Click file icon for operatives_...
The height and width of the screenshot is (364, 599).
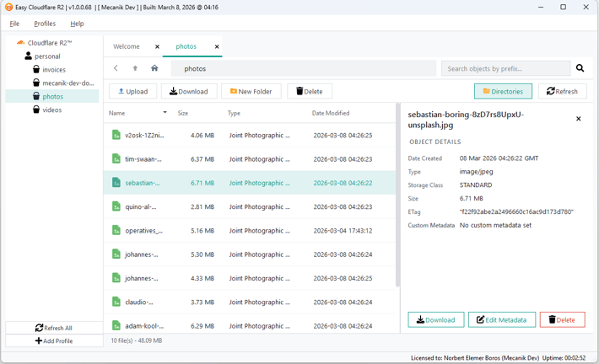(x=116, y=231)
